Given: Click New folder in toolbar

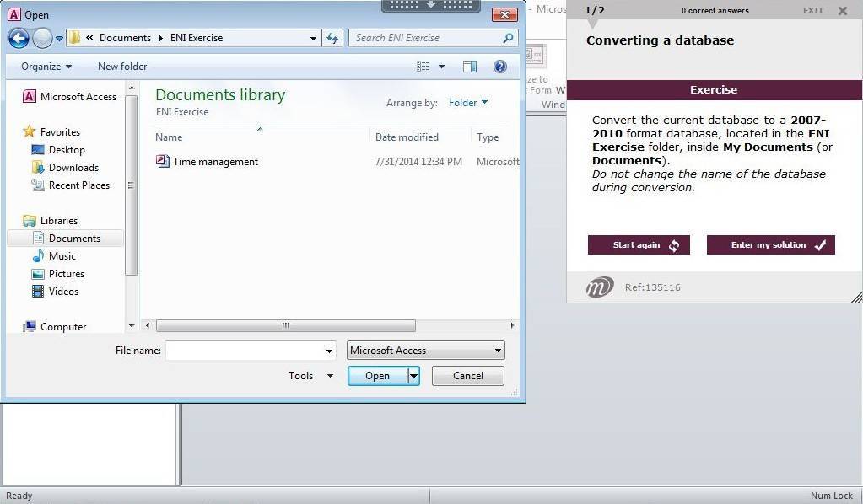Looking at the screenshot, I should click(122, 67).
